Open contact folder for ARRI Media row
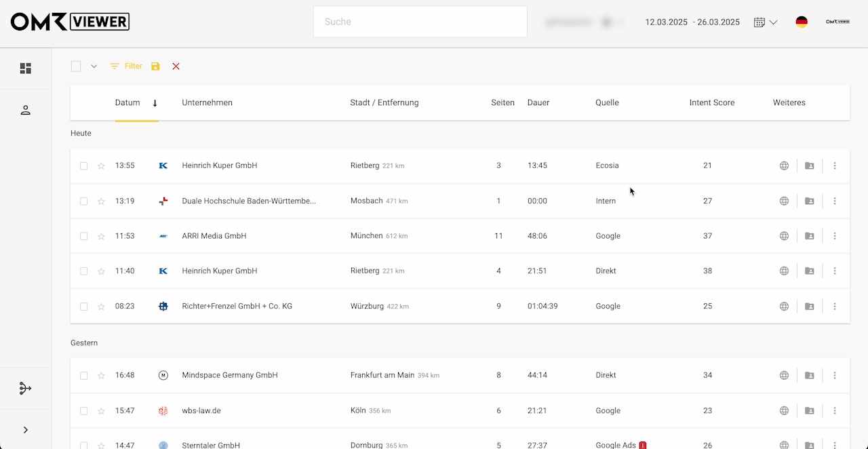 pyautogui.click(x=809, y=237)
